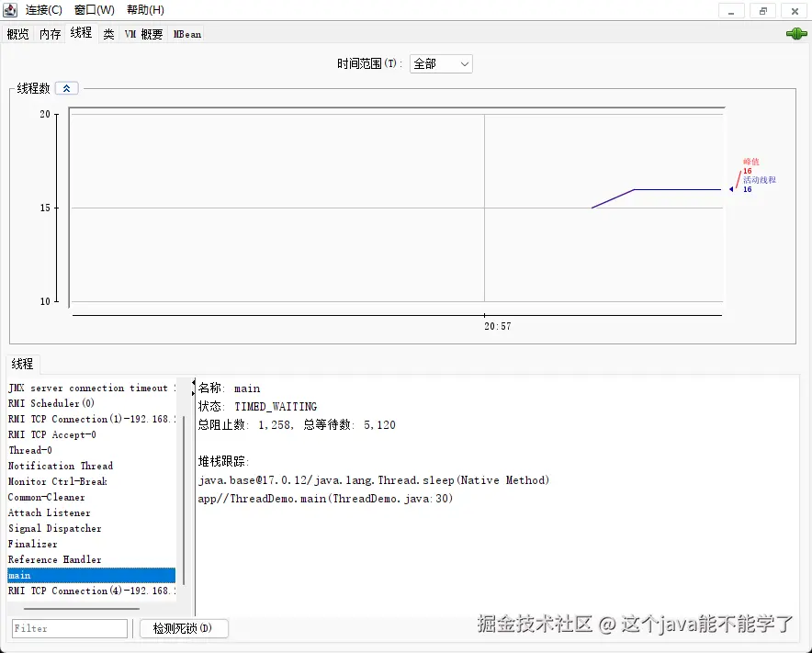Switch to the VM 概要 tab
Viewport: 812px width, 653px height.
[x=143, y=34]
